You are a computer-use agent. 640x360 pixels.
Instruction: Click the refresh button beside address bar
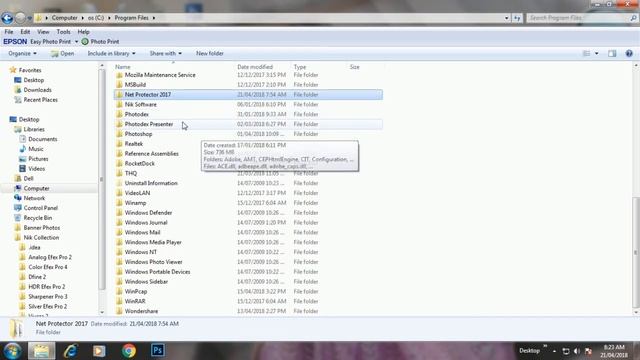(518, 18)
